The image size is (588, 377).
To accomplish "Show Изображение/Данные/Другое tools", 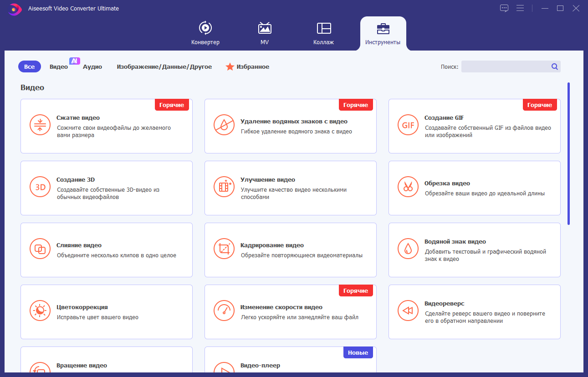I will click(164, 67).
